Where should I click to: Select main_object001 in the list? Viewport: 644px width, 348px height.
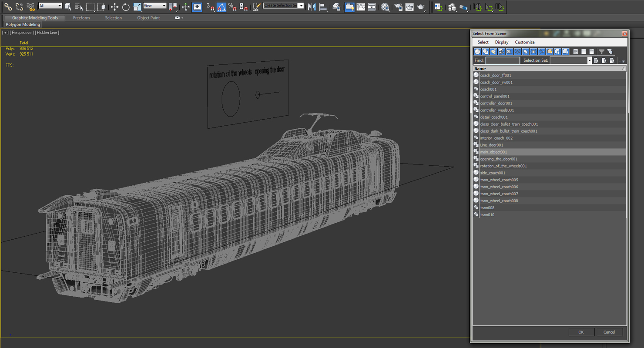click(x=550, y=152)
